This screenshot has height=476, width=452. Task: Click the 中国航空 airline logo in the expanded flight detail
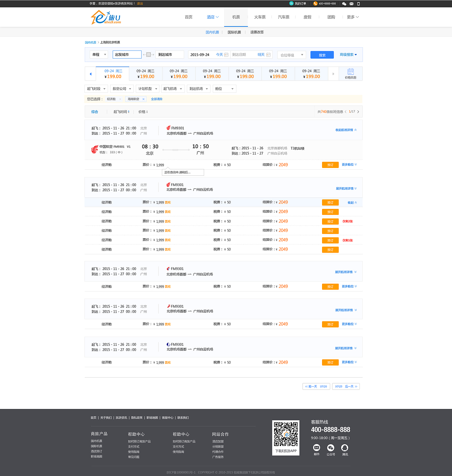(x=95, y=149)
